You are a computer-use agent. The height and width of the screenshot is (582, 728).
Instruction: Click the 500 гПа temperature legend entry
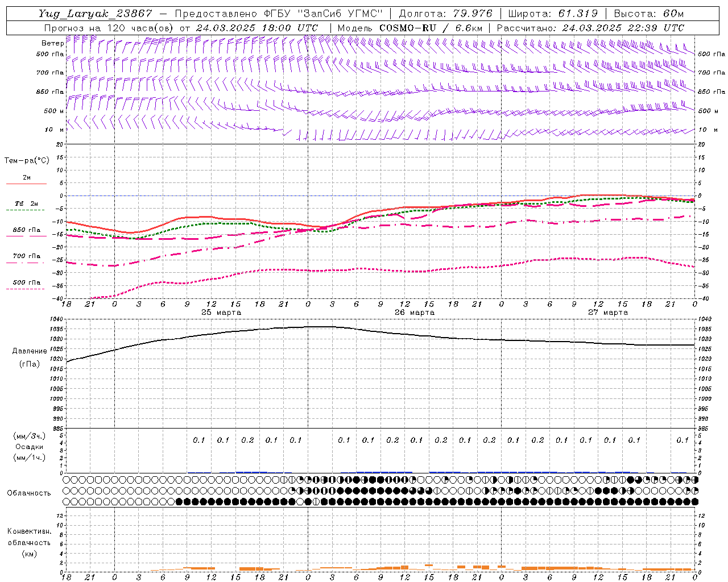point(26,284)
